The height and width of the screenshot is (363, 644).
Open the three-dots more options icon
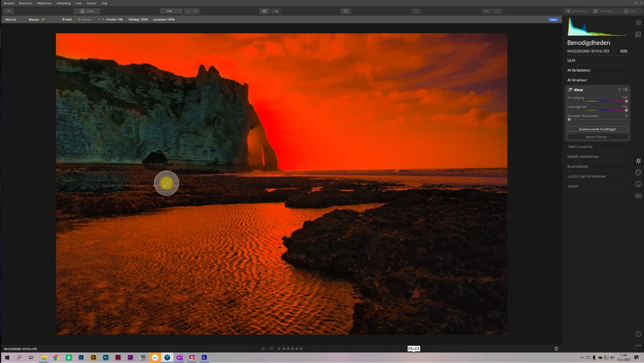tap(638, 346)
